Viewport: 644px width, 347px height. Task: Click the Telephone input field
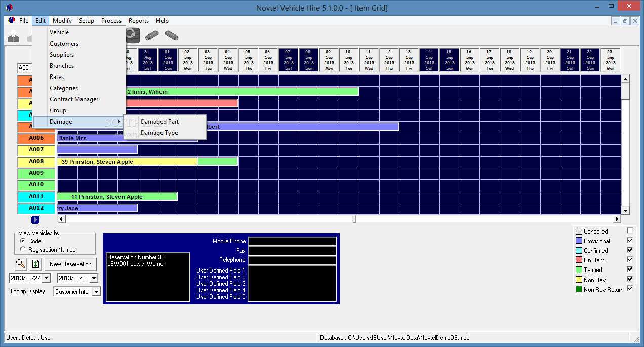click(292, 260)
